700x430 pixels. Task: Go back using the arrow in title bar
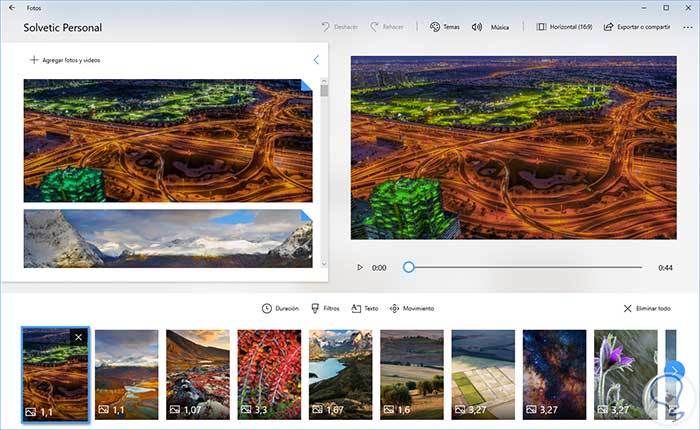point(12,8)
